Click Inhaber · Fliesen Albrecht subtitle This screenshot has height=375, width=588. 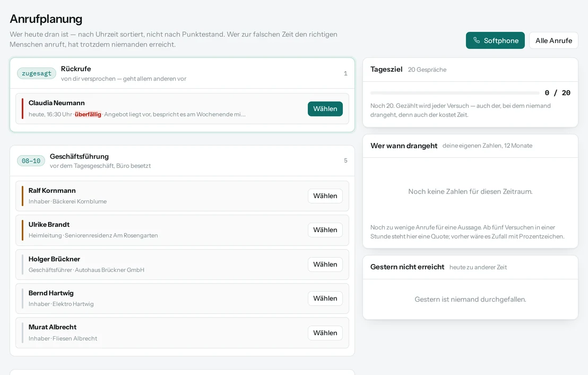pyautogui.click(x=63, y=338)
